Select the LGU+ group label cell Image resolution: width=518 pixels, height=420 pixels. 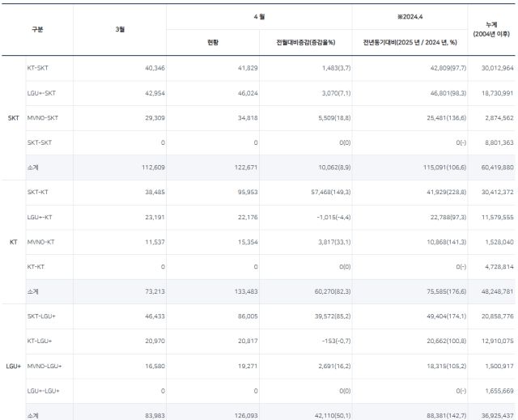pos(13,366)
